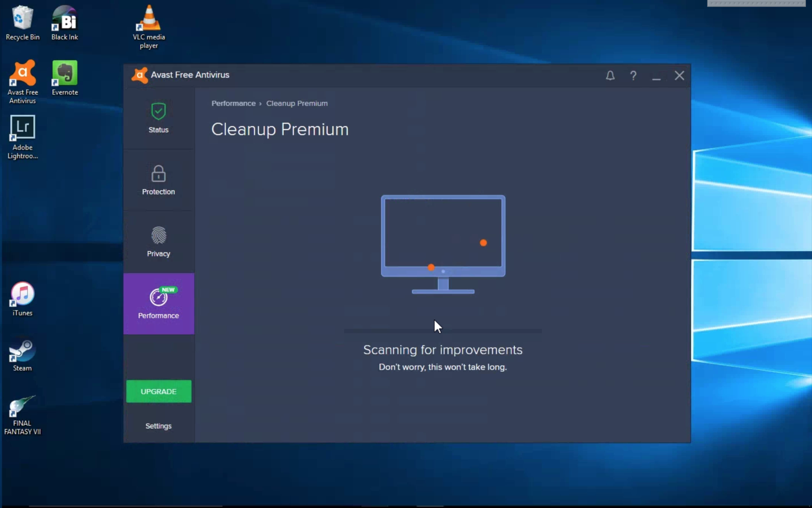Click the Cleanup Premium breadcrumb
The width and height of the screenshot is (812, 508).
click(x=297, y=104)
